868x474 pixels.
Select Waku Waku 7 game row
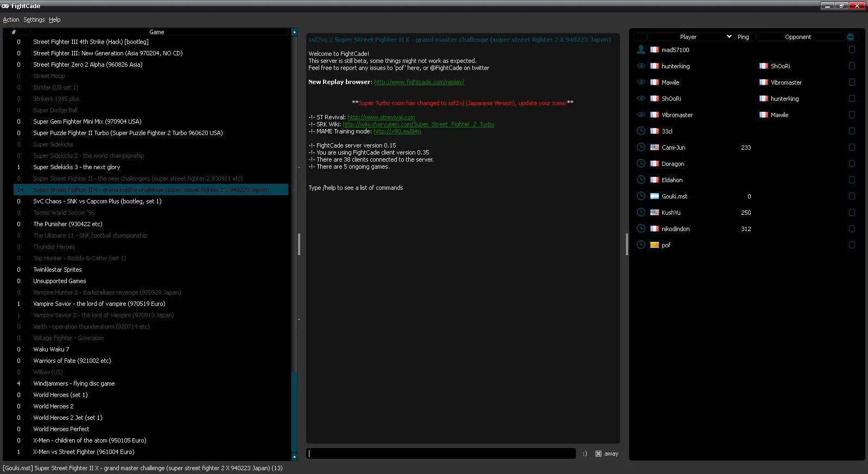click(x=151, y=349)
